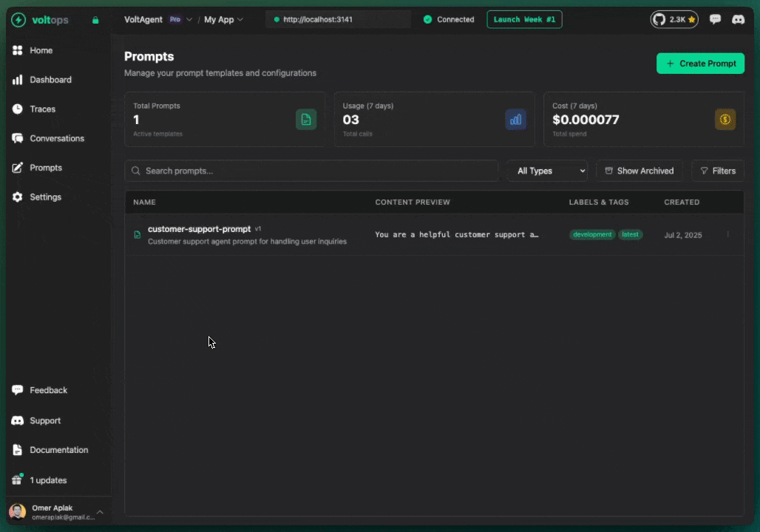Go to Dashboard in the sidebar
This screenshot has width=760, height=532.
click(x=50, y=80)
